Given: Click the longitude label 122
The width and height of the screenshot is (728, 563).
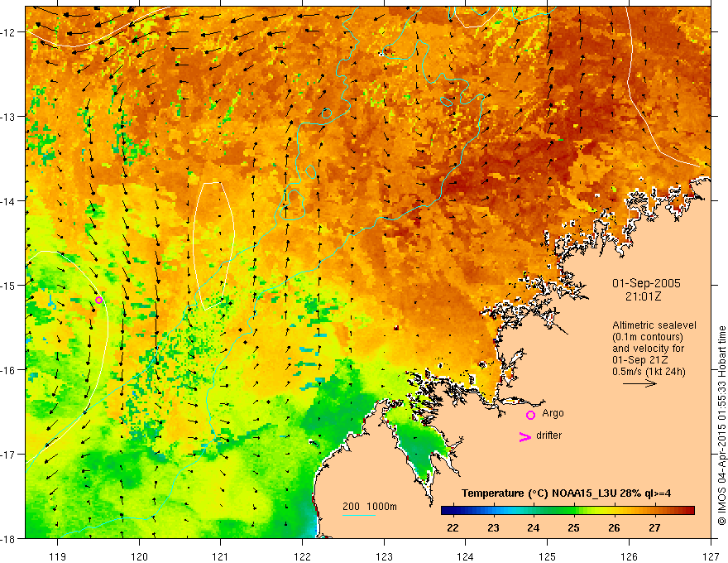Looking at the screenshot, I should (302, 556).
